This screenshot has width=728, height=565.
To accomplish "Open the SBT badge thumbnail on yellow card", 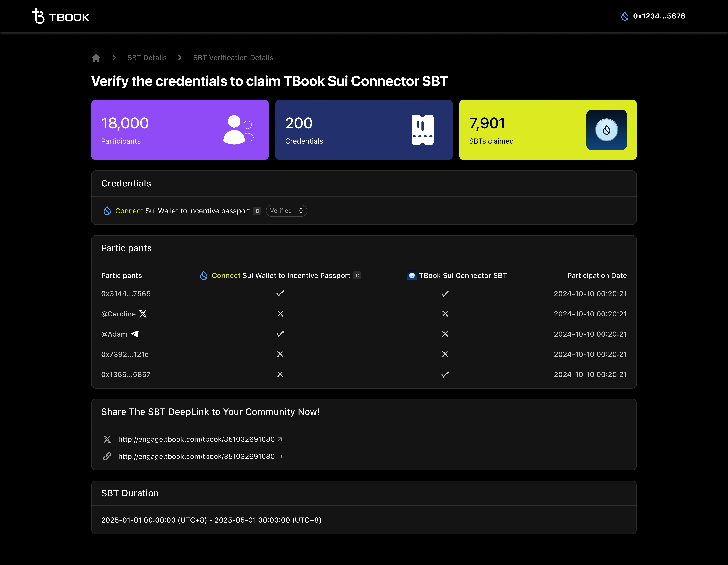I will click(x=606, y=130).
